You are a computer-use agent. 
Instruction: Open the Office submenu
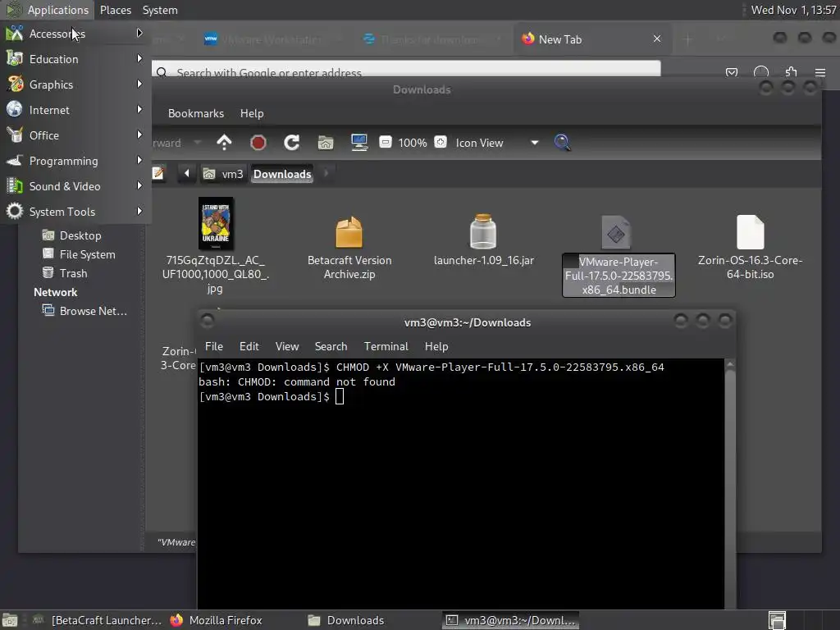tap(75, 135)
